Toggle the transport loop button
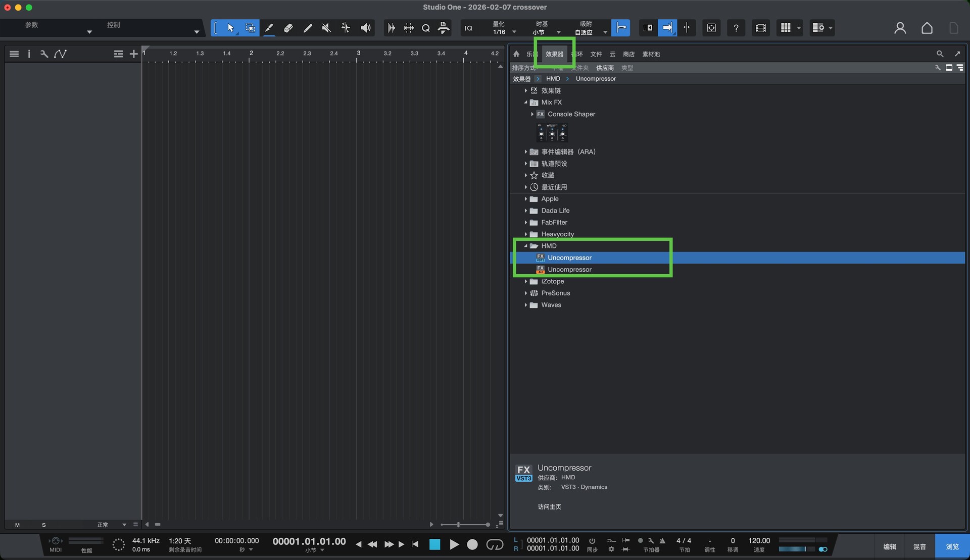 point(495,544)
